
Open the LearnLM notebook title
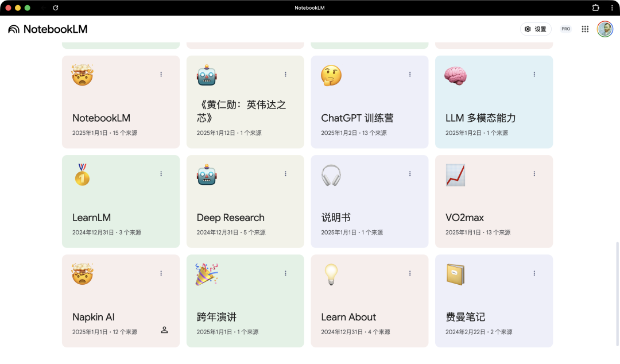tap(91, 218)
